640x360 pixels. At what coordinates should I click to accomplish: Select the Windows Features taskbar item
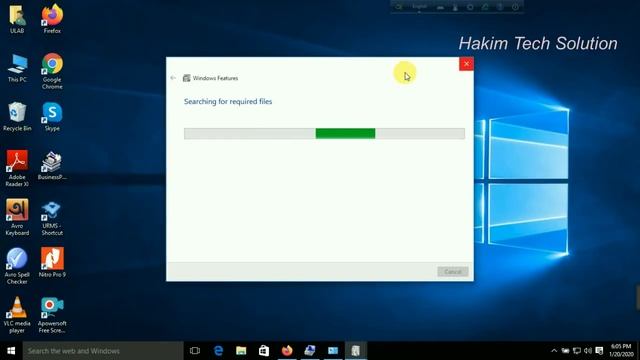356,351
